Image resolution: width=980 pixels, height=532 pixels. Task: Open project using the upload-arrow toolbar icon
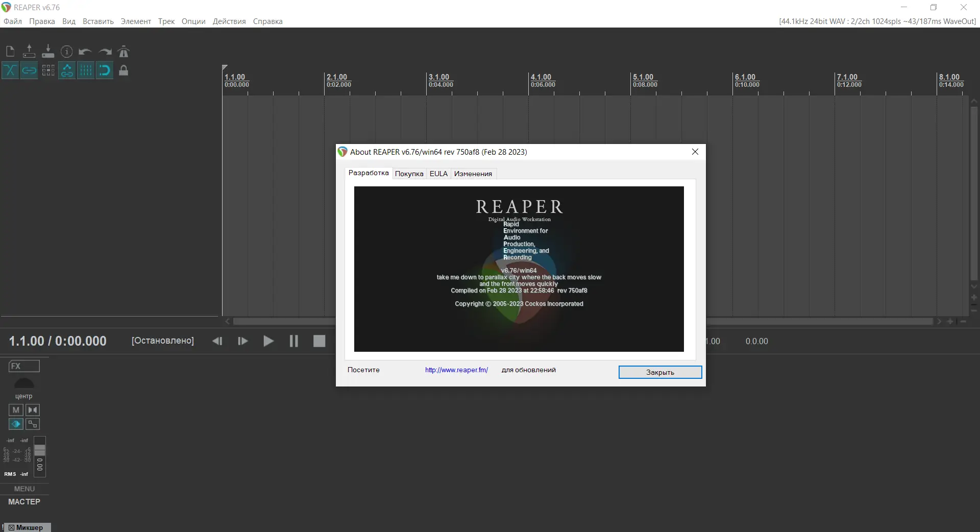(x=29, y=52)
